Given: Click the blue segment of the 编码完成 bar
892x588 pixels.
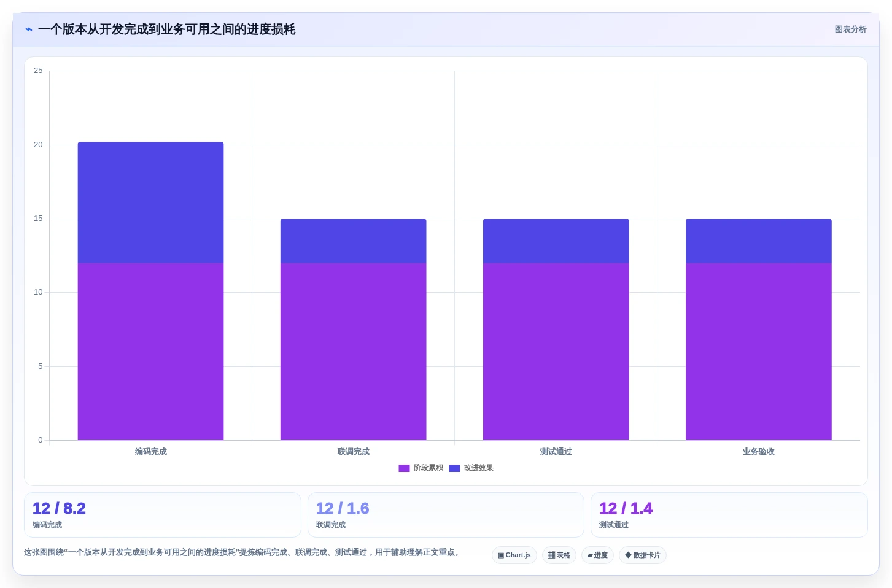Looking at the screenshot, I should pos(150,203).
